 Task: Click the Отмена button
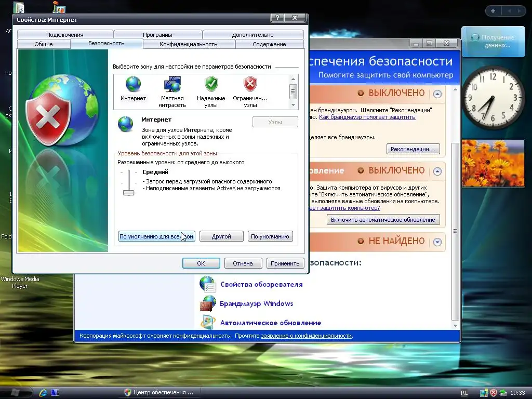tap(243, 263)
